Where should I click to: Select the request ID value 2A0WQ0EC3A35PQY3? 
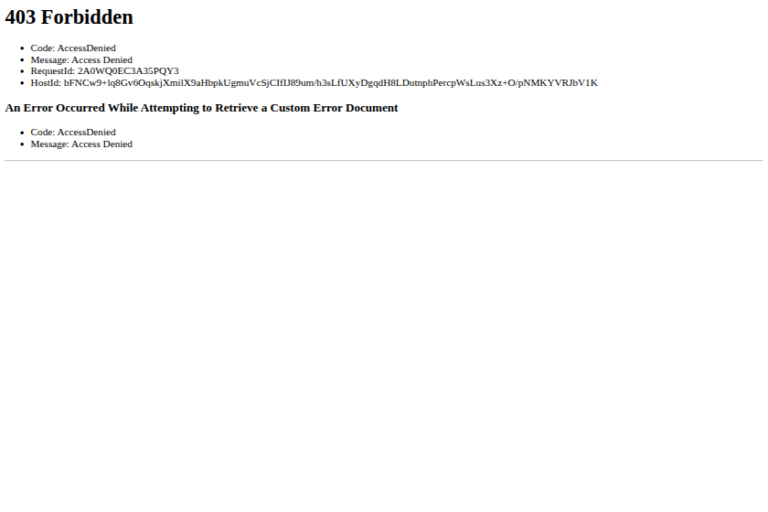pos(128,71)
